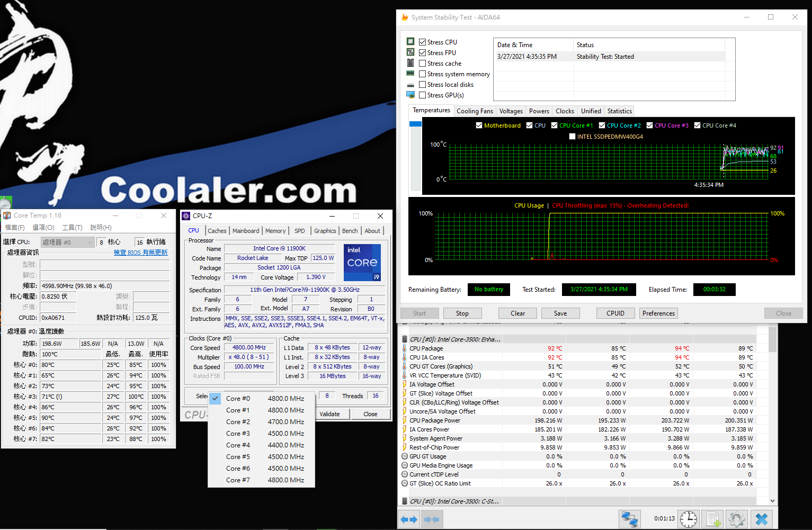Click the HWiNFO vertical scrollbar down arrow
This screenshot has width=812, height=530.
click(772, 501)
